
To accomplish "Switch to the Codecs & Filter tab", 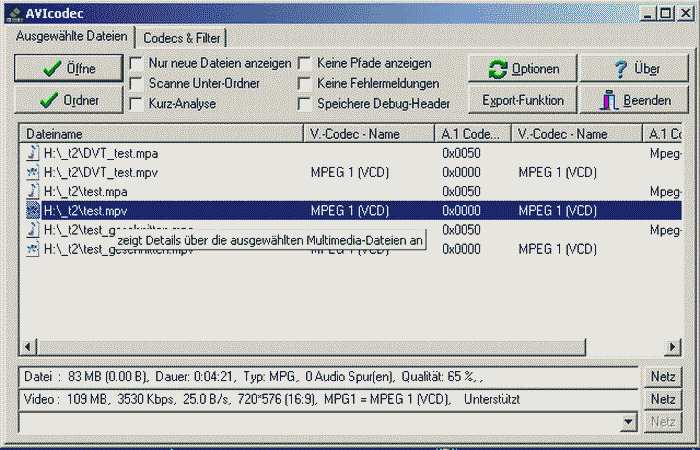I will [182, 38].
